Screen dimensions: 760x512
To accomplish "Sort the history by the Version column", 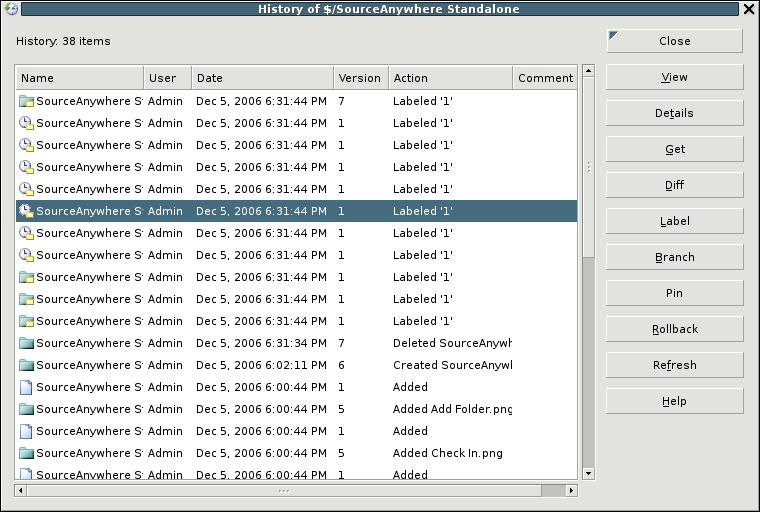I will point(361,78).
